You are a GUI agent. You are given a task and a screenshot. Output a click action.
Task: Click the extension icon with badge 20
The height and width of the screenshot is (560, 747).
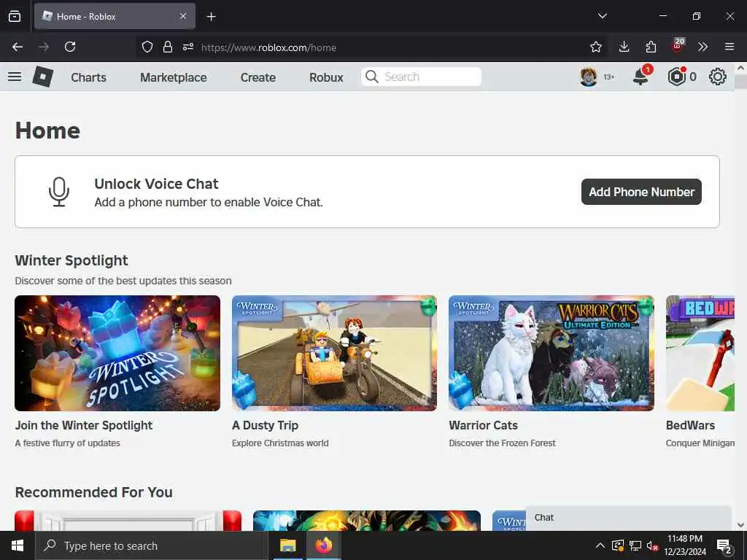click(678, 46)
